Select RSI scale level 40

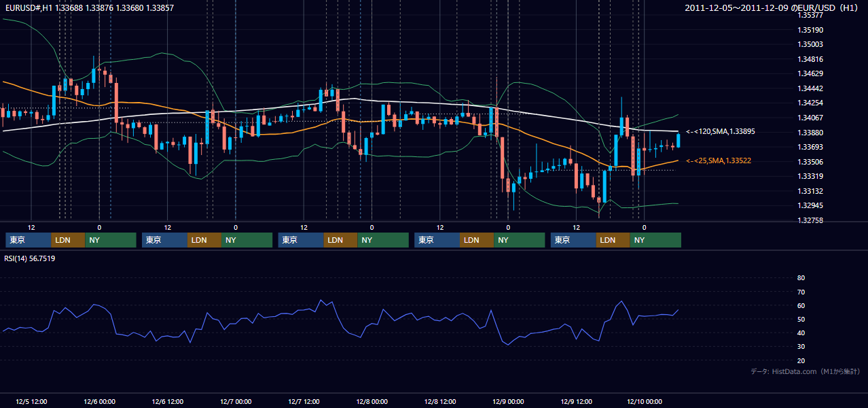pos(801,333)
